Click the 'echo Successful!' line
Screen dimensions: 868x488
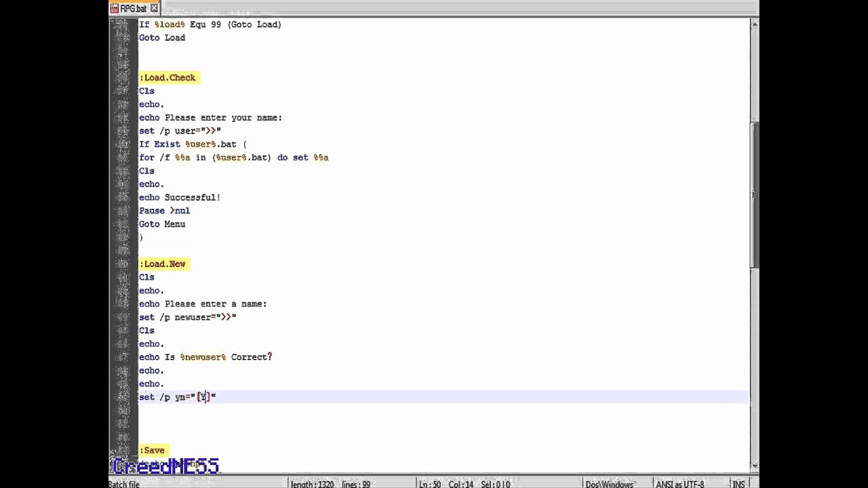tap(180, 198)
